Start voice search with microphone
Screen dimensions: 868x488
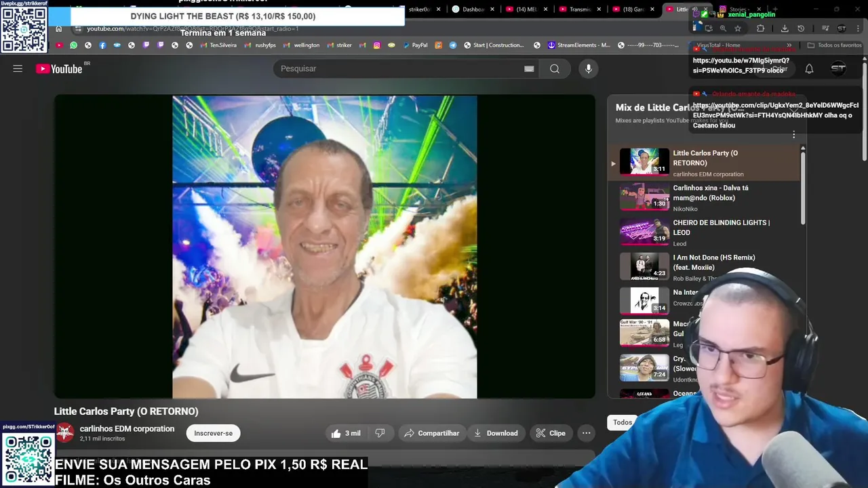pyautogui.click(x=588, y=68)
